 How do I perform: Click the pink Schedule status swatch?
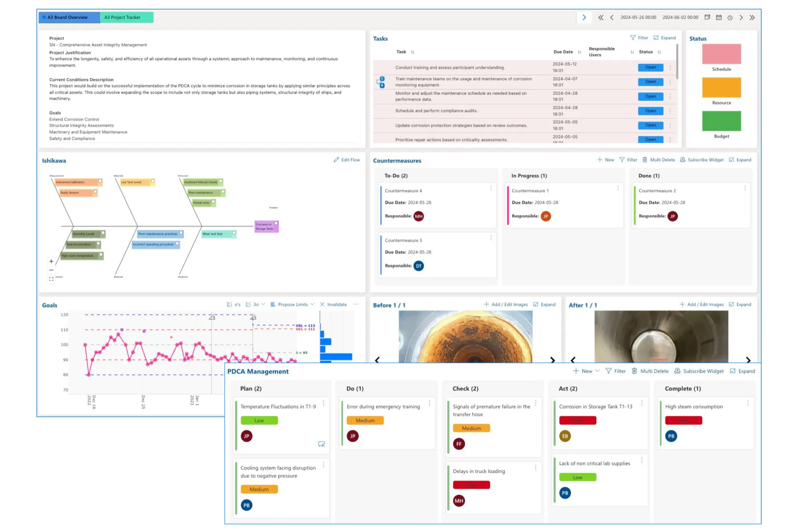pyautogui.click(x=721, y=54)
